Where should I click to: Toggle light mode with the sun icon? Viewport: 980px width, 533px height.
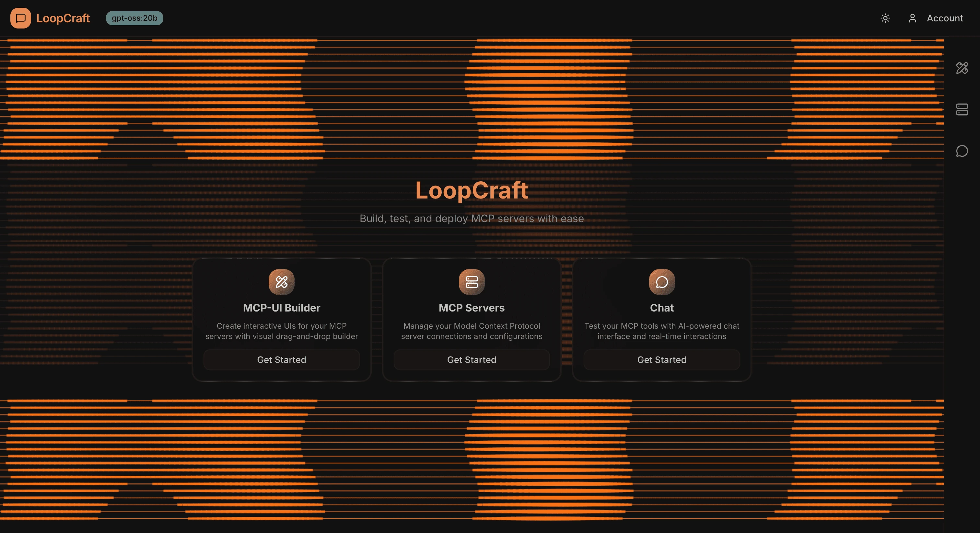[x=885, y=18]
